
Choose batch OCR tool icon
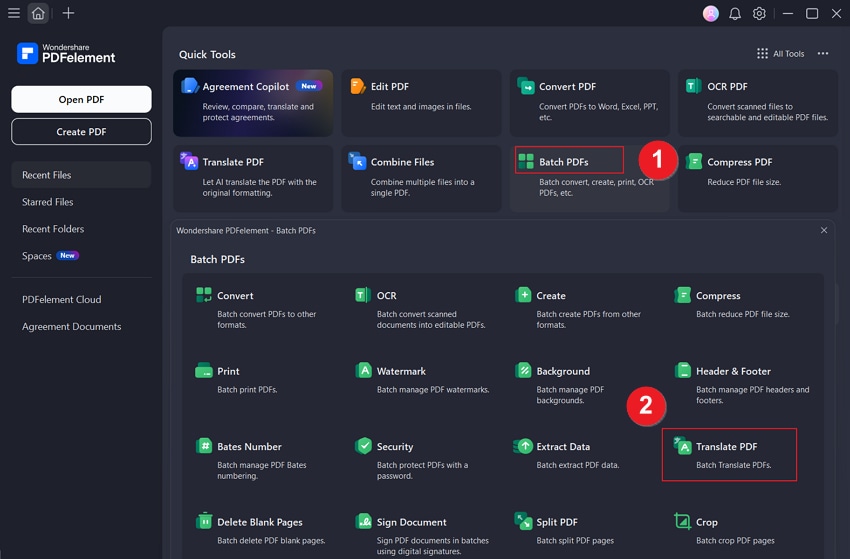[363, 295]
